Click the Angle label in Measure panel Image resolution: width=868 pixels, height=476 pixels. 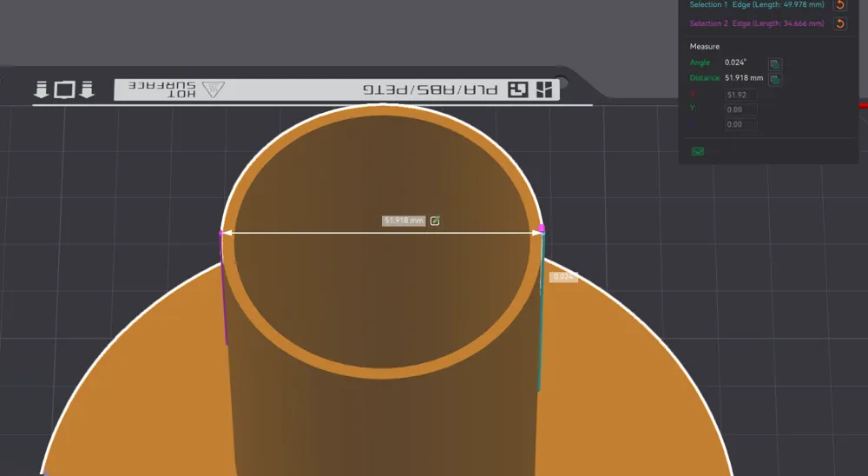[x=700, y=63]
